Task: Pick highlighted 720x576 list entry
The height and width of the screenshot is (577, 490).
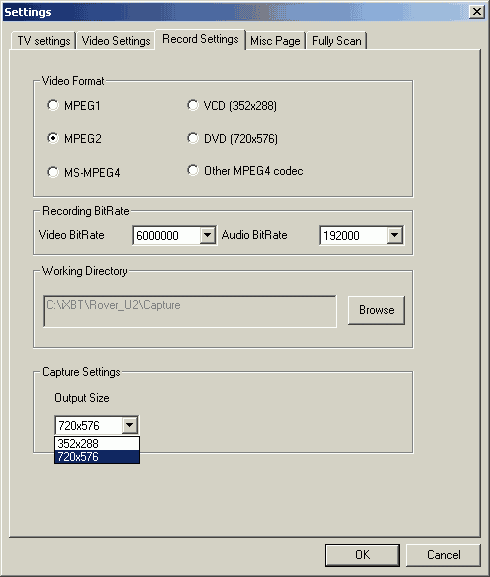Action: 97,457
